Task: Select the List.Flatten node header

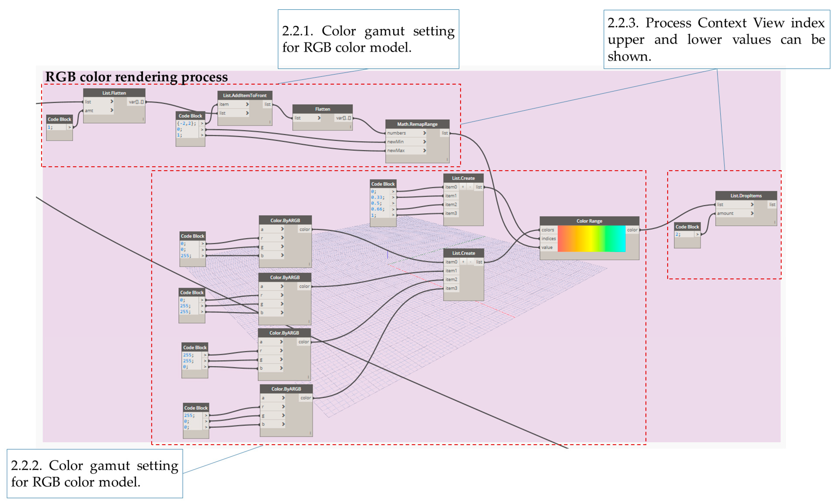Action: click(x=114, y=93)
